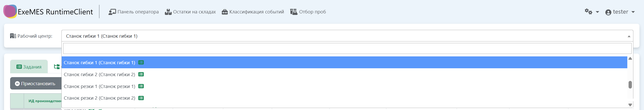Viewport: 644px width, 110px height.
Task: Collapse the Рабочий центр combo box arrow
Action: coord(629,36)
